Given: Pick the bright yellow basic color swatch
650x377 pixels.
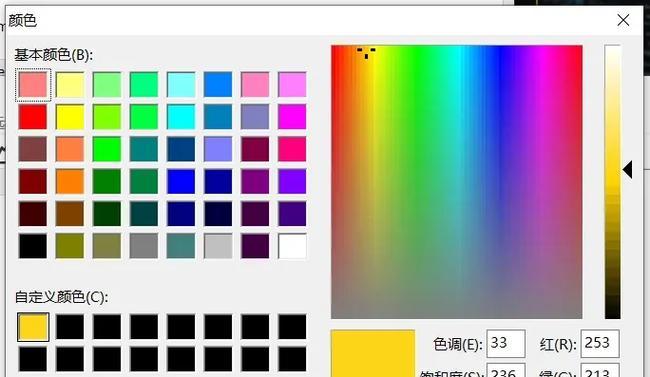Looking at the screenshot, I should tap(70, 117).
